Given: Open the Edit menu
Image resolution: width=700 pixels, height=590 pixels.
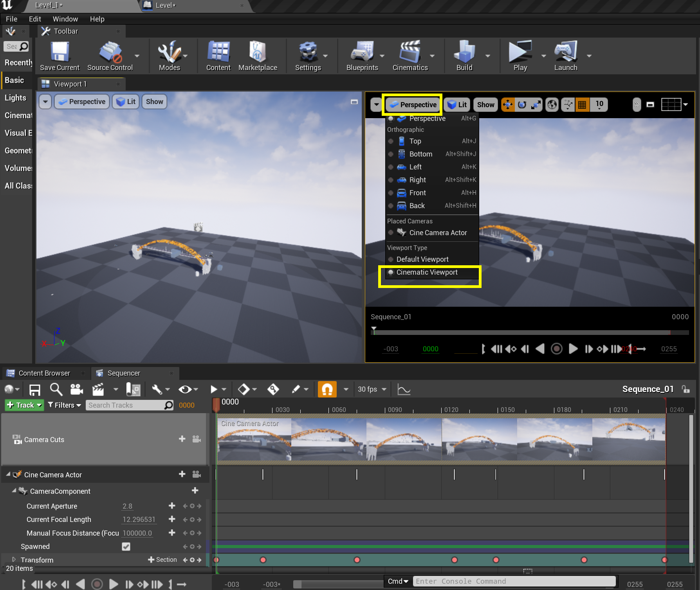Looking at the screenshot, I should point(35,19).
